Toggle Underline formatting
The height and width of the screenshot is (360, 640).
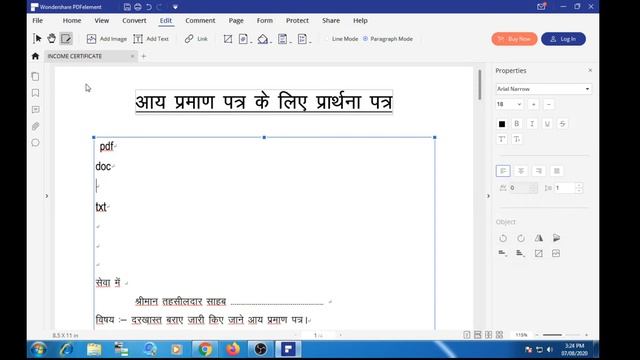coord(547,123)
